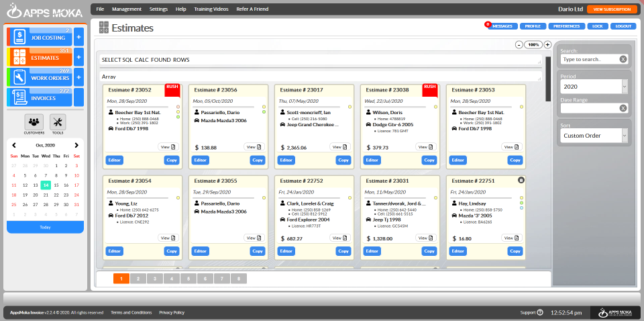
Task: Select October 25 in the calendar
Action: (14, 205)
